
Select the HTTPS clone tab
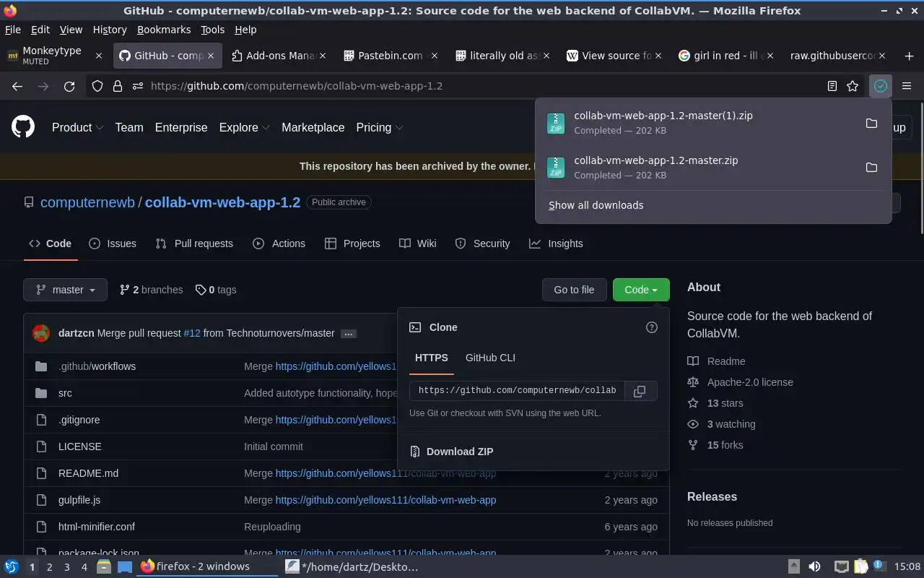point(432,358)
